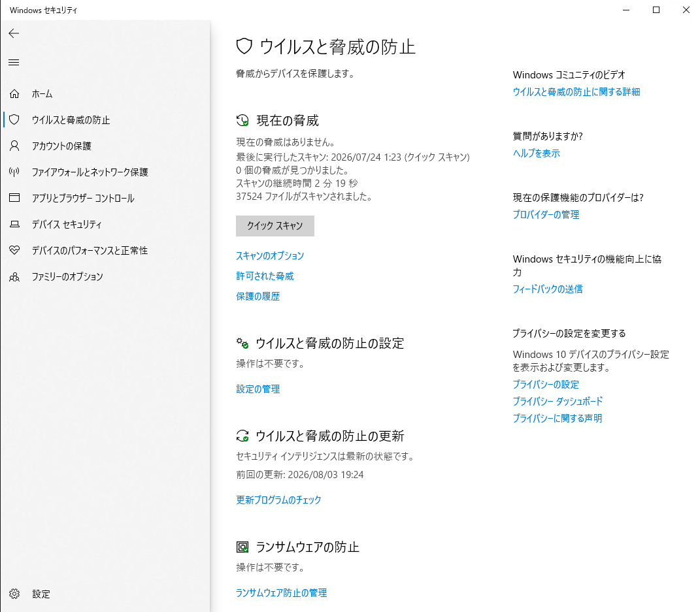Viewport: 700px width, 612px height.
Task: Click ヘルプを表示 link
Action: point(536,153)
